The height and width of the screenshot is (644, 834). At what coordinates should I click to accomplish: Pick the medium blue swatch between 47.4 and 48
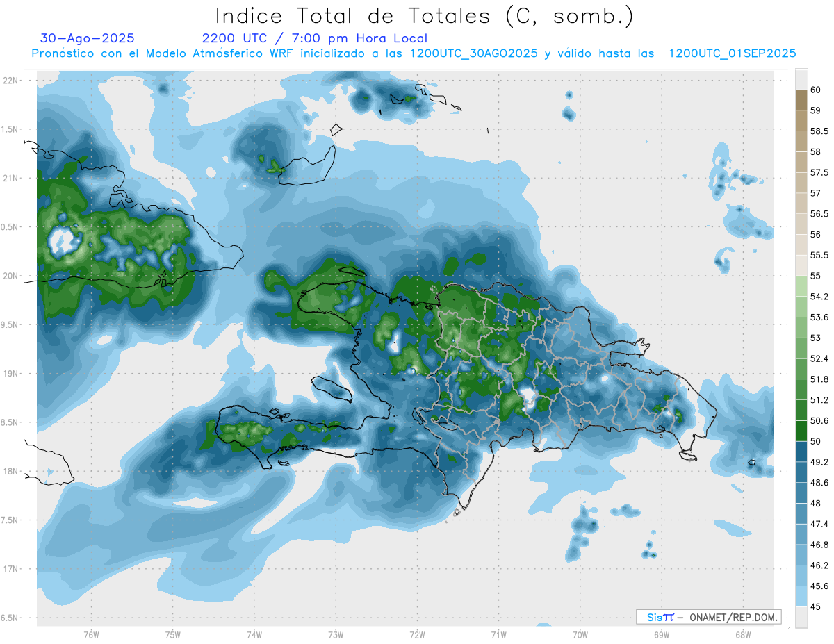click(801, 513)
